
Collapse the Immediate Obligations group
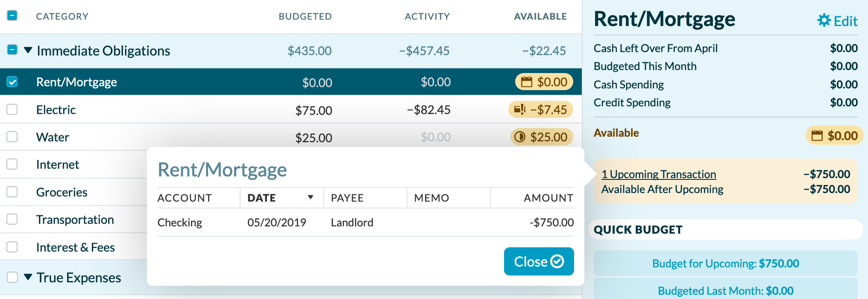tap(27, 50)
